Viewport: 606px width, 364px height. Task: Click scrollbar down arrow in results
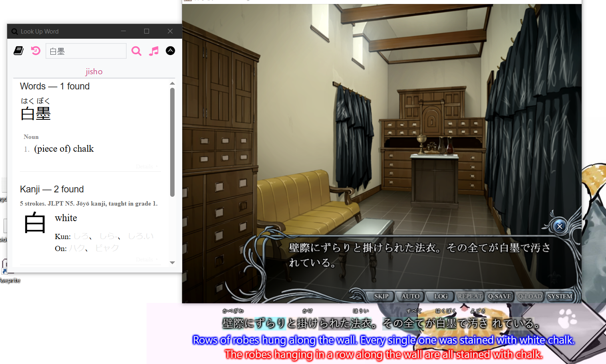[172, 263]
